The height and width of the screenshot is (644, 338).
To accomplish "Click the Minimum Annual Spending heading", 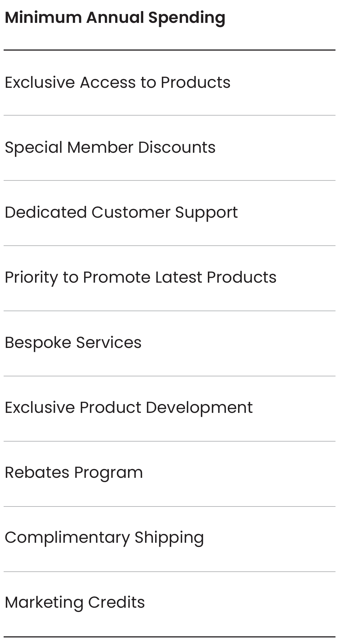I will (x=115, y=18).
